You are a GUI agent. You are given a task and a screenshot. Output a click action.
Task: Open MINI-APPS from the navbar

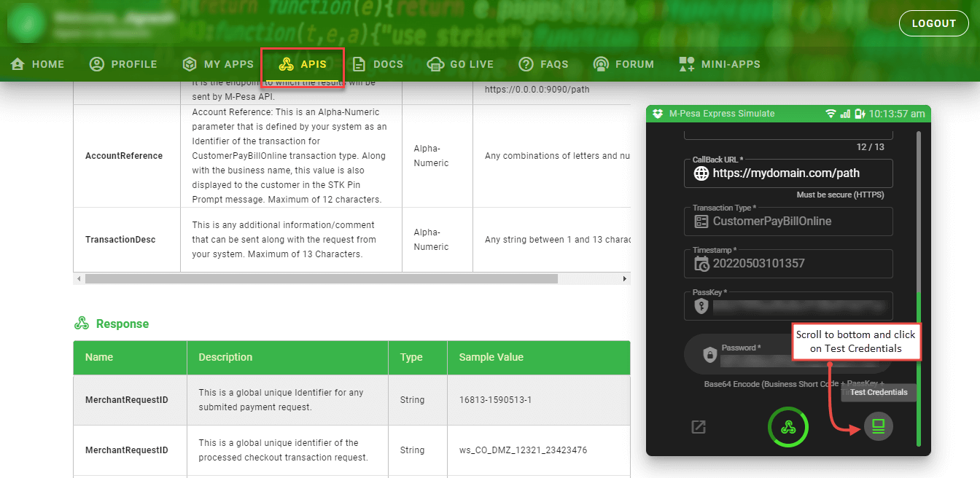click(x=719, y=64)
